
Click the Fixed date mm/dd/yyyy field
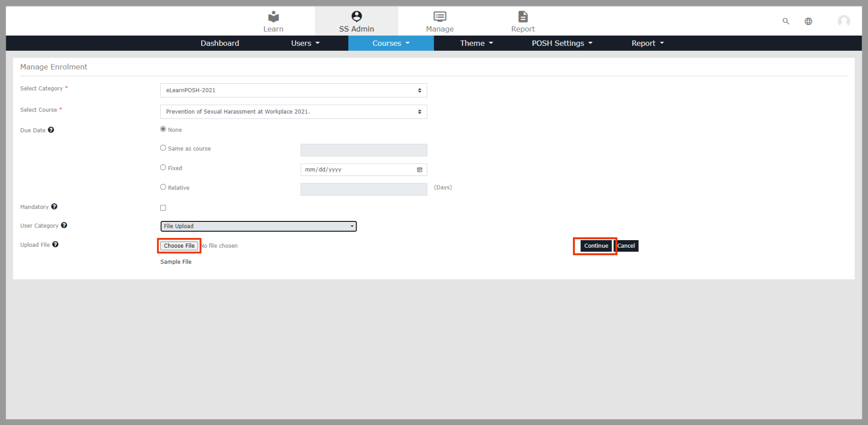359,170
